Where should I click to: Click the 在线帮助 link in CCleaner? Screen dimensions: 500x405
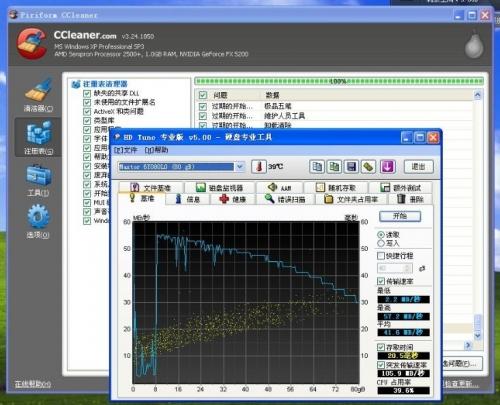pos(33,384)
